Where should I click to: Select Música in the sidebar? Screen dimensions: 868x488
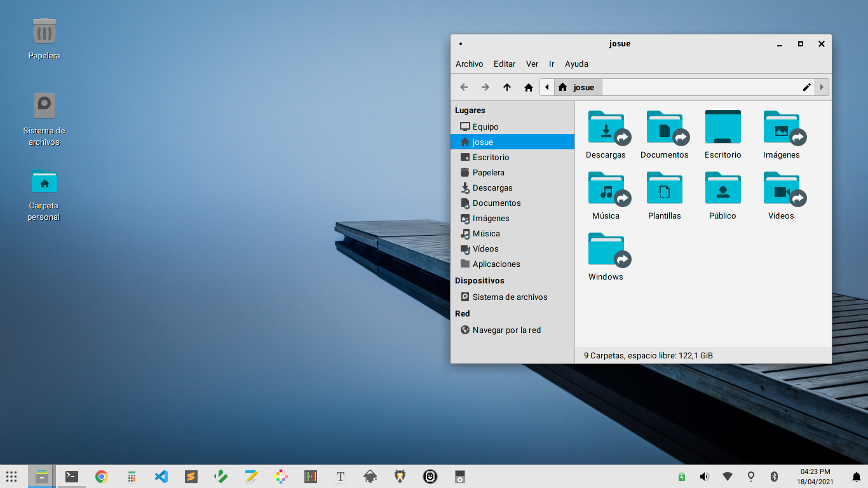pyautogui.click(x=512, y=234)
